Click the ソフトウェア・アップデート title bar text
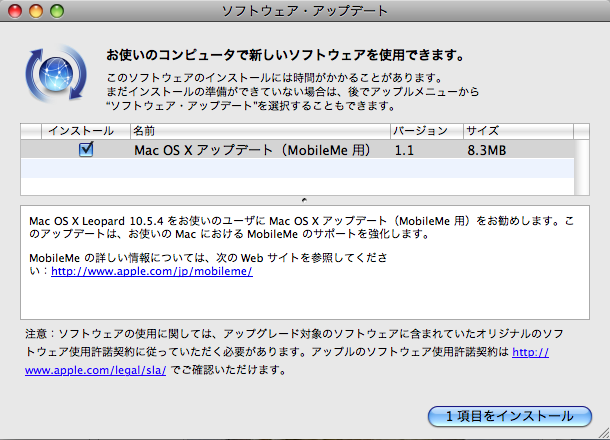This screenshot has width=610, height=440. 305,11
